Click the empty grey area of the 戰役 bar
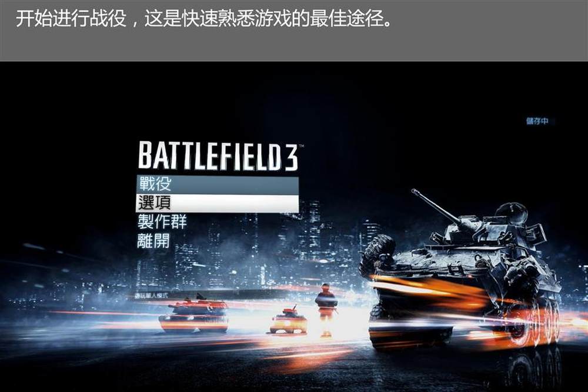Screen dimensions: 588x392 point(236,185)
